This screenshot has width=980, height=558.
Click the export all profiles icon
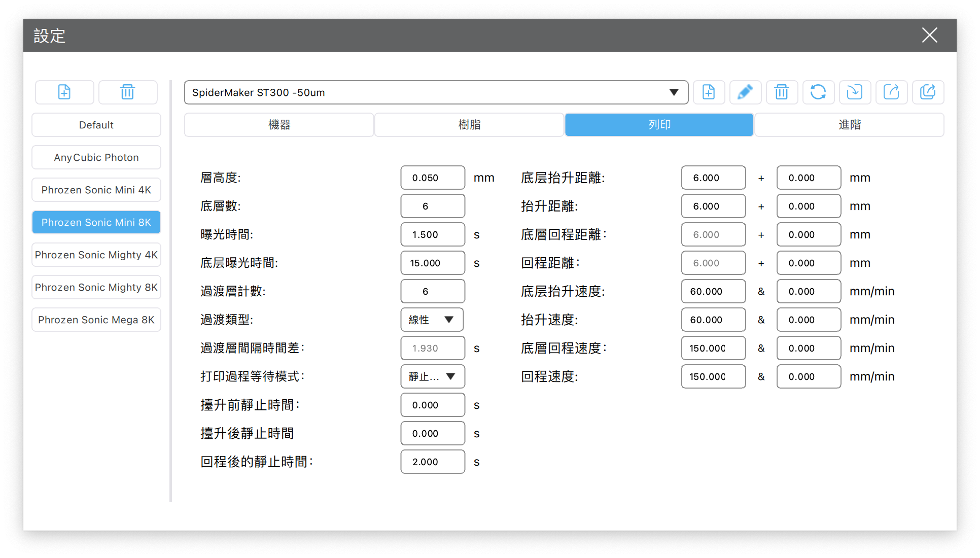click(x=928, y=92)
